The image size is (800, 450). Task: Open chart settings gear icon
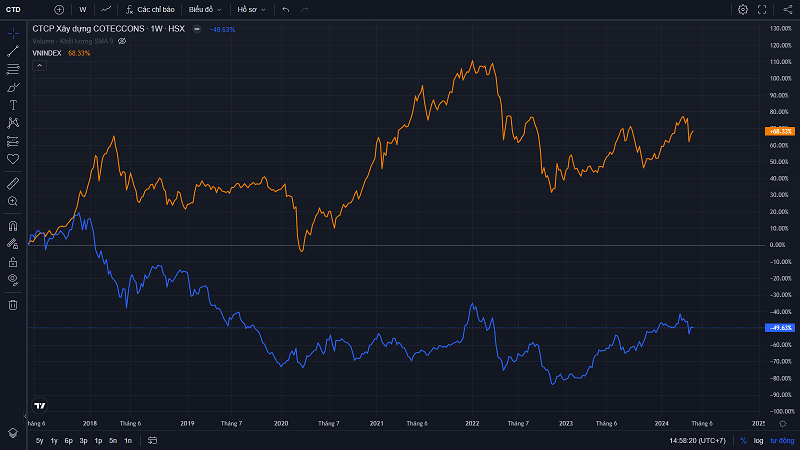click(x=743, y=9)
